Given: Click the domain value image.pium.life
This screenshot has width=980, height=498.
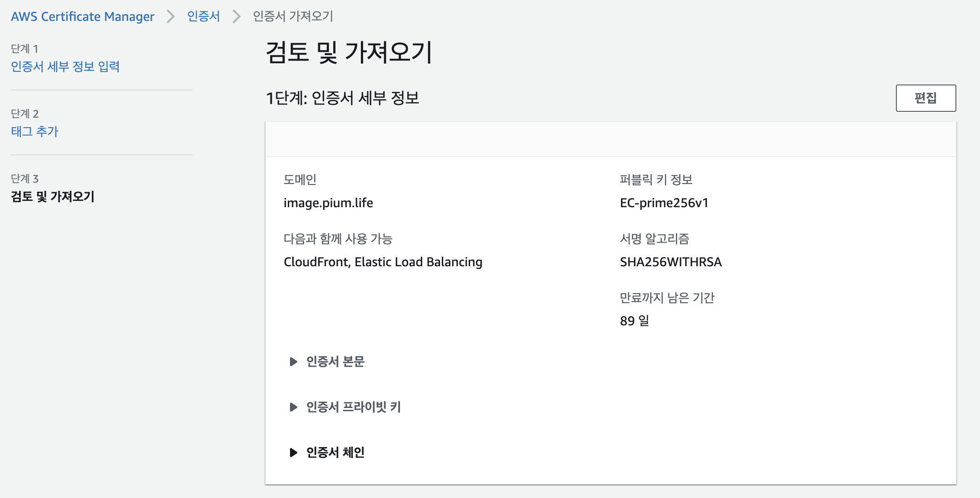Looking at the screenshot, I should pyautogui.click(x=328, y=203).
